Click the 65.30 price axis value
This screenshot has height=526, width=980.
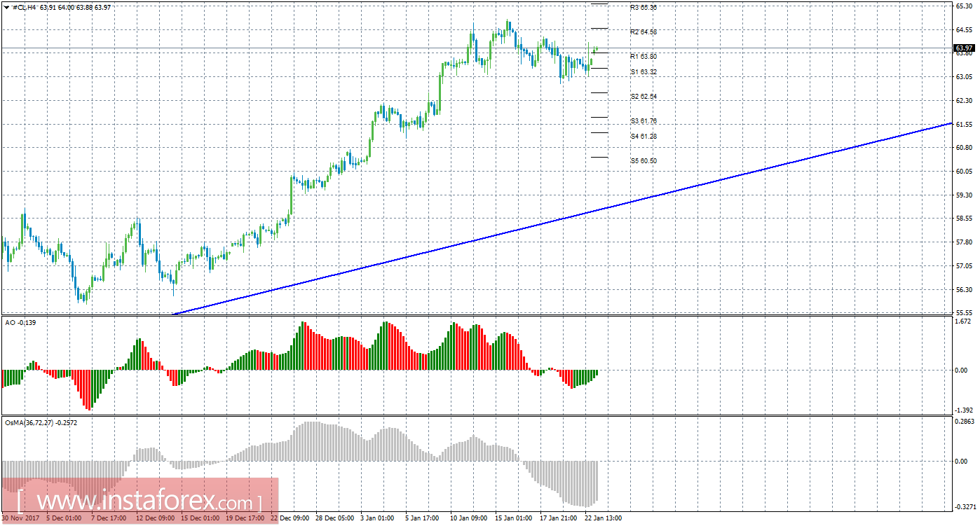pos(964,6)
